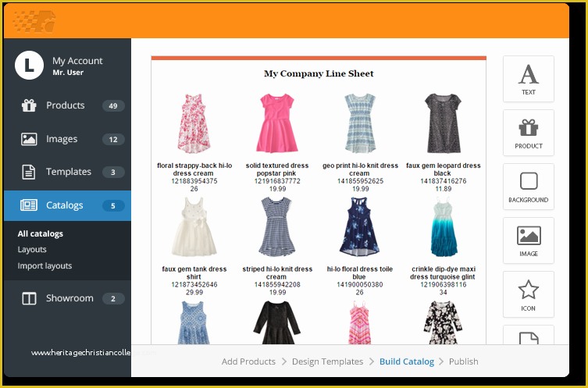The image size is (588, 388).
Task: Click text 'floral strappy-back hi-lo dress cream'
Action: click(x=194, y=169)
